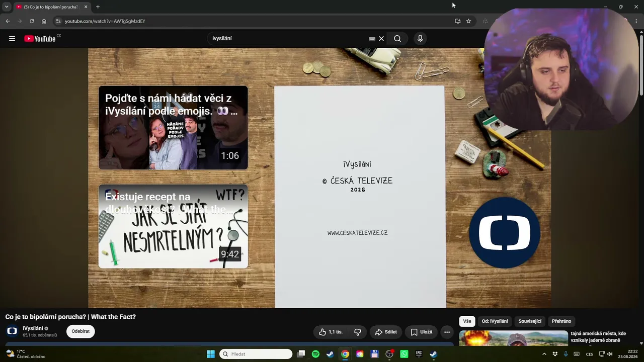644x362 pixels.
Task: Clear the search query with the X
Action: tap(381, 39)
